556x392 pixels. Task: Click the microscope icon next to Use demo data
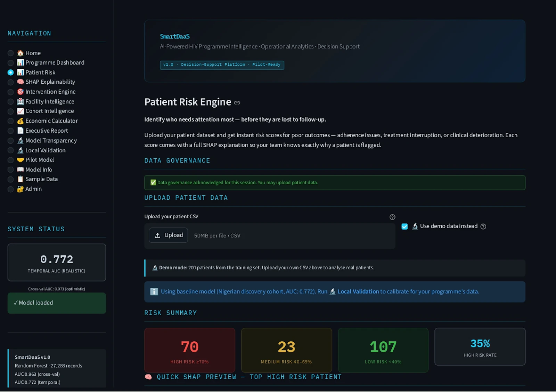pos(415,226)
